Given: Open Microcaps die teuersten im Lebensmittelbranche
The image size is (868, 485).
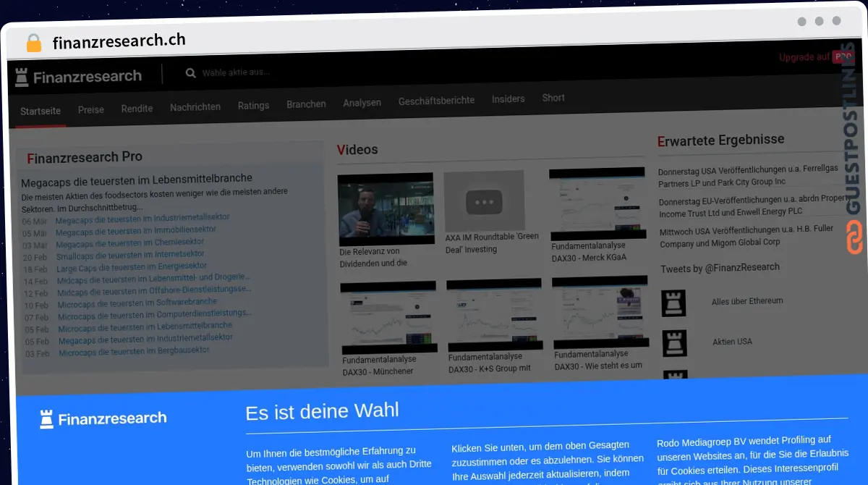Looking at the screenshot, I should click(x=145, y=326).
